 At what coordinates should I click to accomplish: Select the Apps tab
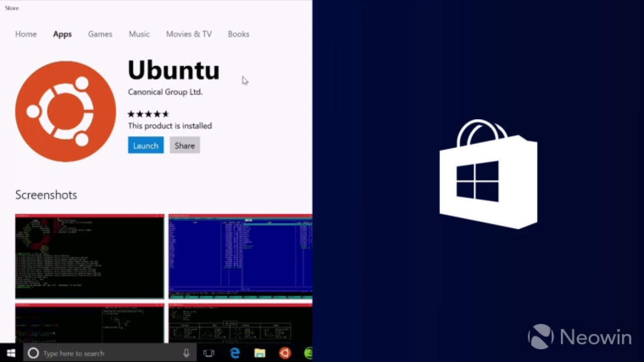click(62, 34)
